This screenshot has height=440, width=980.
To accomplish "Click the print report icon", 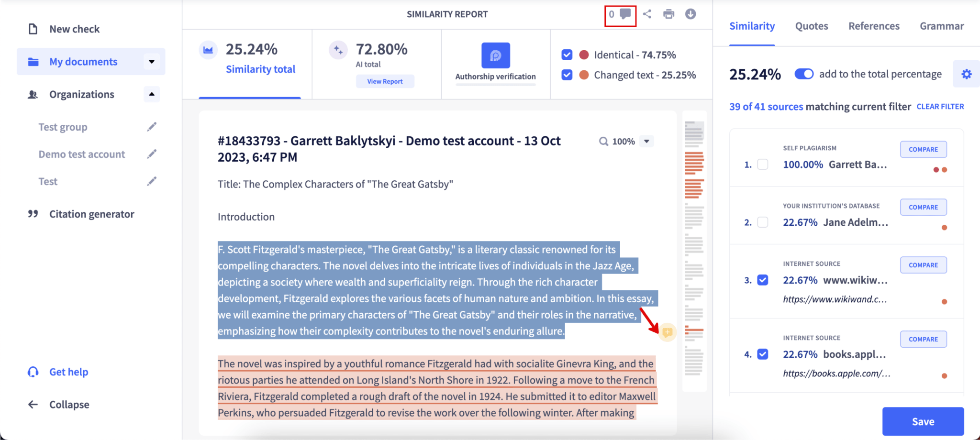I will tap(668, 14).
